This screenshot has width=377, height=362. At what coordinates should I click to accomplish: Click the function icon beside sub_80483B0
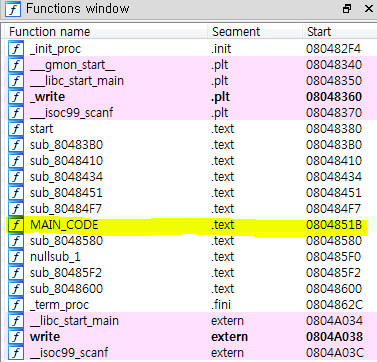(16, 145)
